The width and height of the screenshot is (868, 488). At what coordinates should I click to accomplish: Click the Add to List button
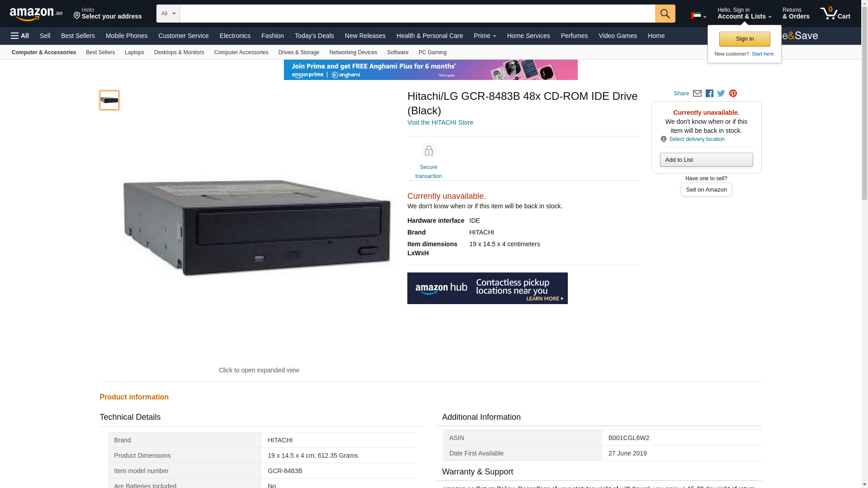click(x=706, y=160)
